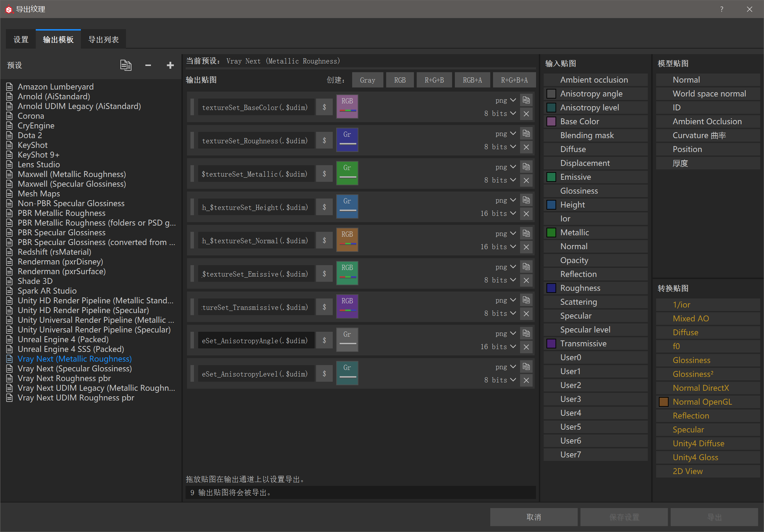Click the Roughness Gr channel swatch
The image size is (764, 532).
tap(347, 140)
